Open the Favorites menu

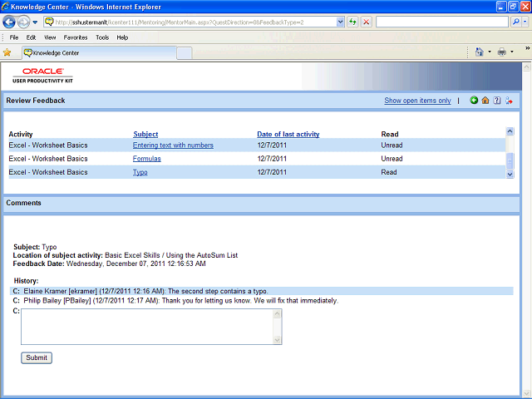pos(76,37)
